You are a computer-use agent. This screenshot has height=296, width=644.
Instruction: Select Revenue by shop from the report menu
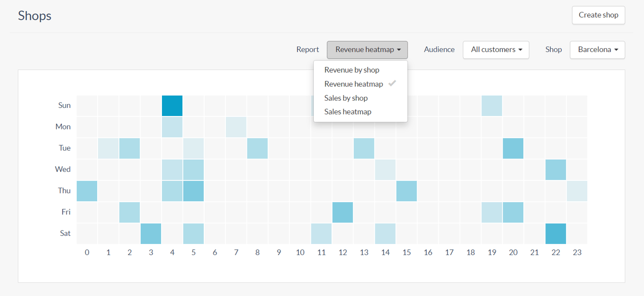point(351,70)
